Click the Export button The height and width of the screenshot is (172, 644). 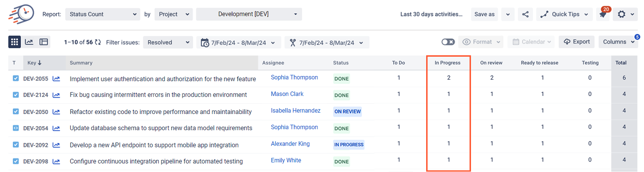pos(577,42)
